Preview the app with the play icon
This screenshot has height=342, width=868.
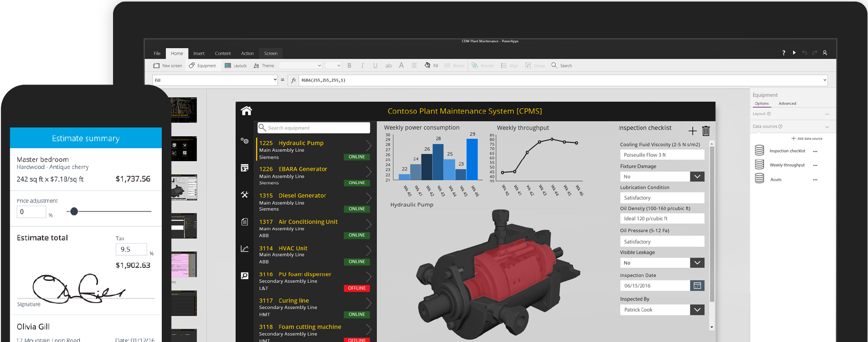point(794,53)
